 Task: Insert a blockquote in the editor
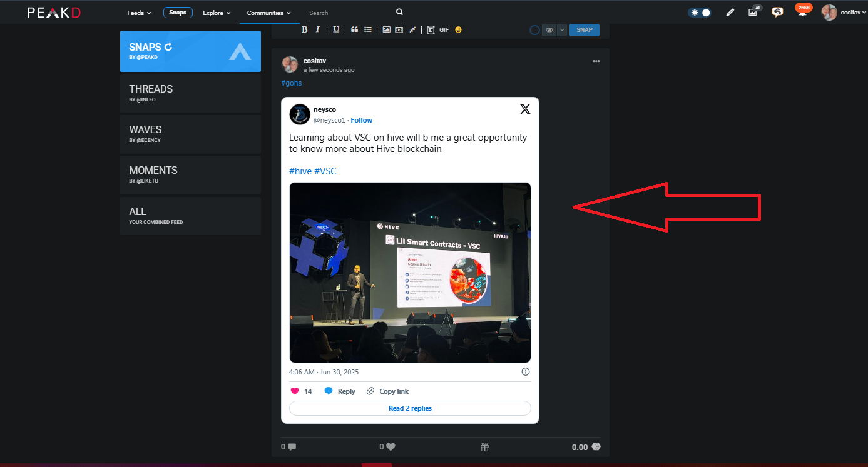(354, 29)
